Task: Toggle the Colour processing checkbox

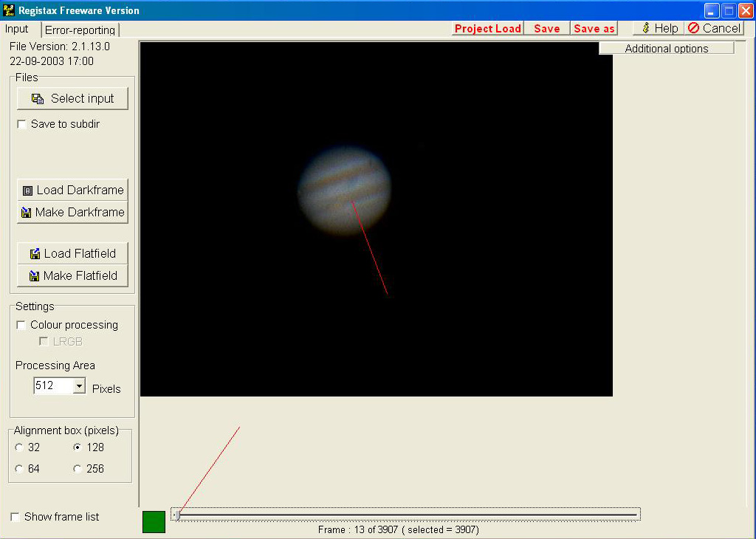Action: tap(21, 326)
